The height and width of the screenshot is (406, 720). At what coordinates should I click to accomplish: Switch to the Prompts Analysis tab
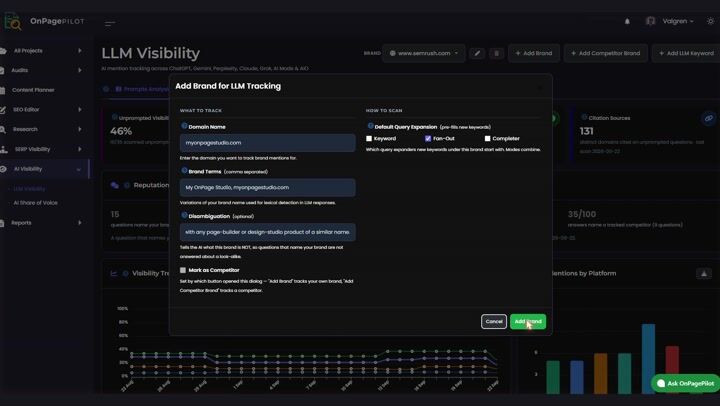click(x=142, y=89)
